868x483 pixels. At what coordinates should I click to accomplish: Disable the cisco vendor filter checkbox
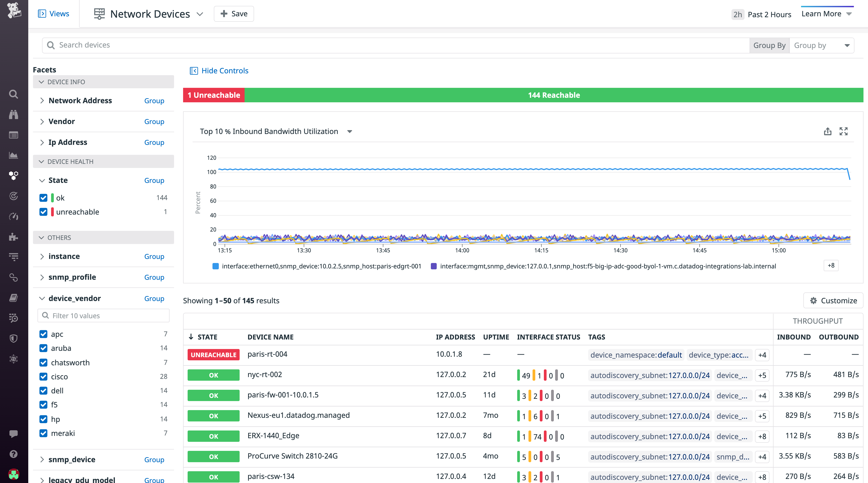[x=43, y=376]
